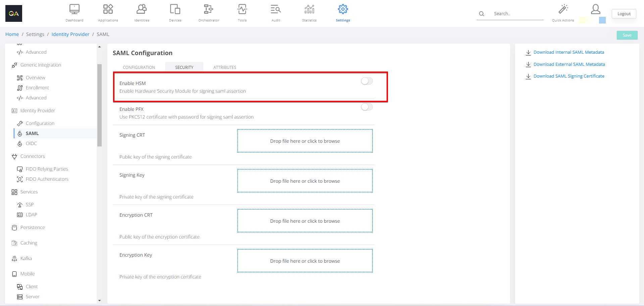Click the Signing CRT file drop zone
The width and height of the screenshot is (644, 306).
point(305,141)
